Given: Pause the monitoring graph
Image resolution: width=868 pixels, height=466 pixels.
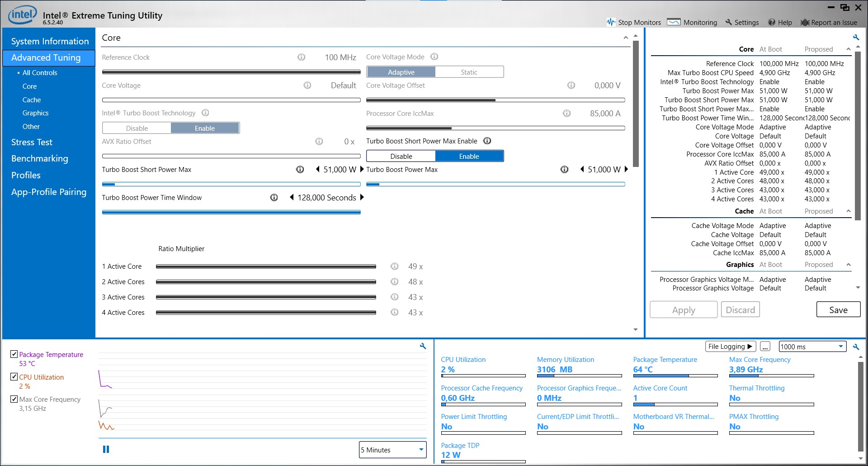Looking at the screenshot, I should (x=106, y=449).
